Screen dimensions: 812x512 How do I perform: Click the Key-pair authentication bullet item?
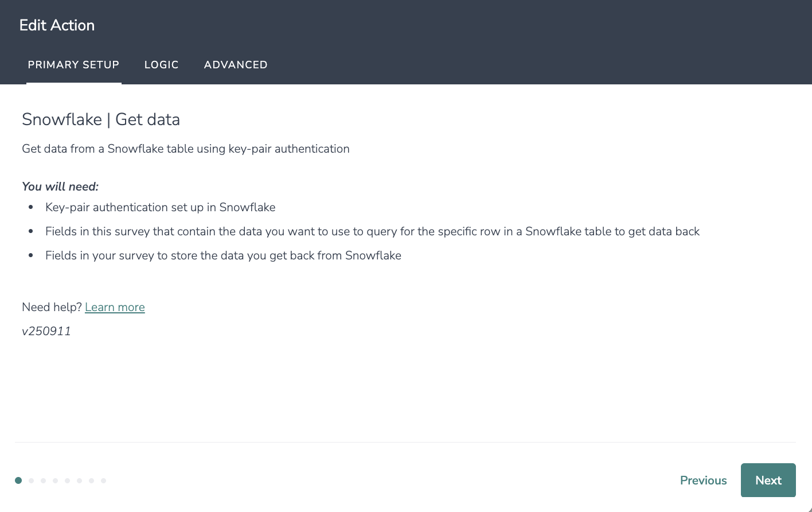(x=161, y=207)
